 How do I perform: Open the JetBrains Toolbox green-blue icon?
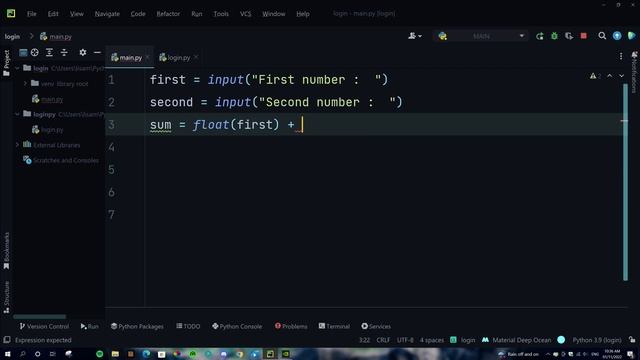pyautogui.click(x=631, y=36)
